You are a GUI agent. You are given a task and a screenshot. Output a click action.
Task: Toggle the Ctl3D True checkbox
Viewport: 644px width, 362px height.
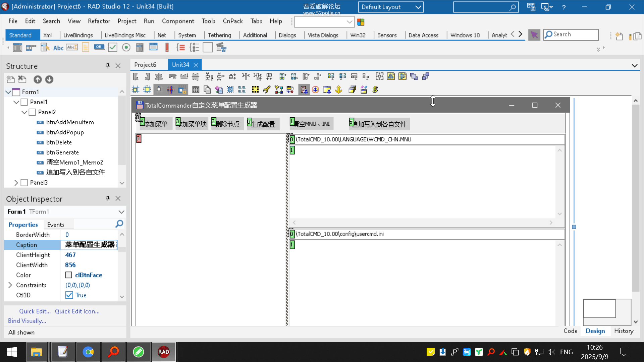tap(69, 295)
